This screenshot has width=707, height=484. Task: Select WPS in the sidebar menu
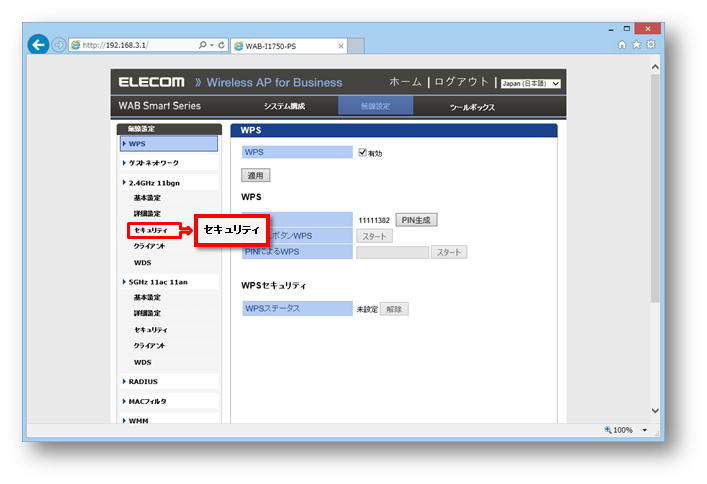pyautogui.click(x=169, y=144)
